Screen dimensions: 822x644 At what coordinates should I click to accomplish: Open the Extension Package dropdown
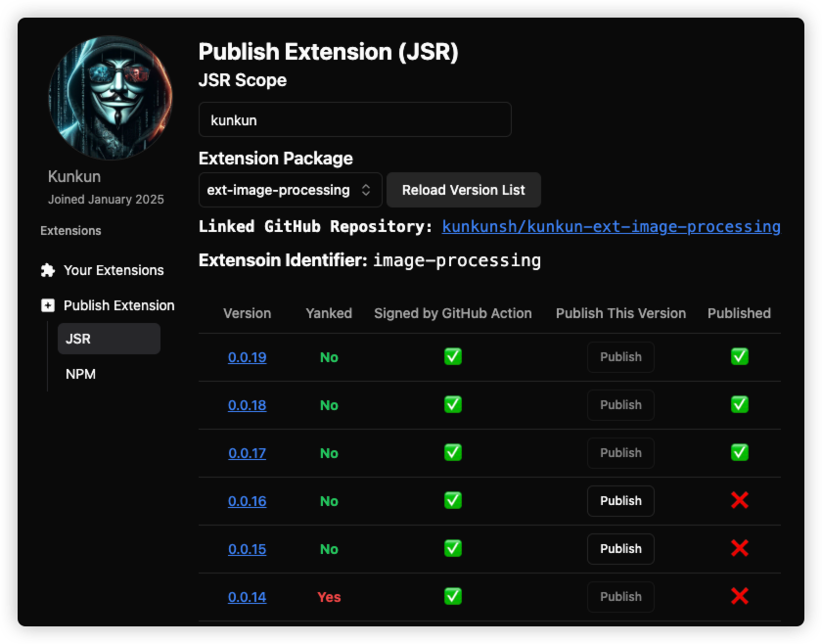click(x=290, y=190)
